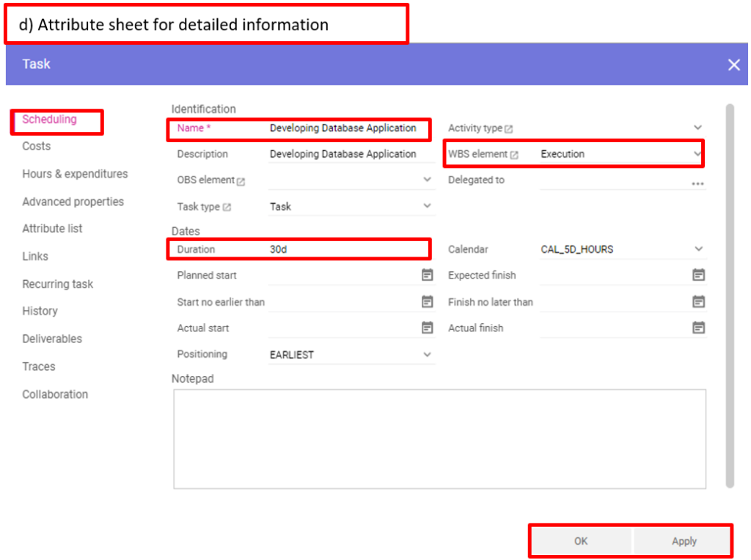The image size is (751, 560).
Task: Open the Planned start calendar picker
Action: pos(427,275)
